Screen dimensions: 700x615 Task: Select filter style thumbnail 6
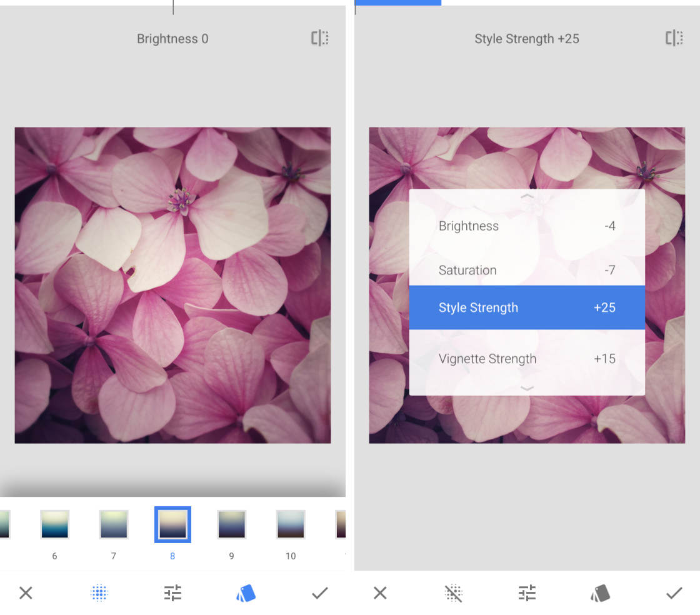pos(54,524)
